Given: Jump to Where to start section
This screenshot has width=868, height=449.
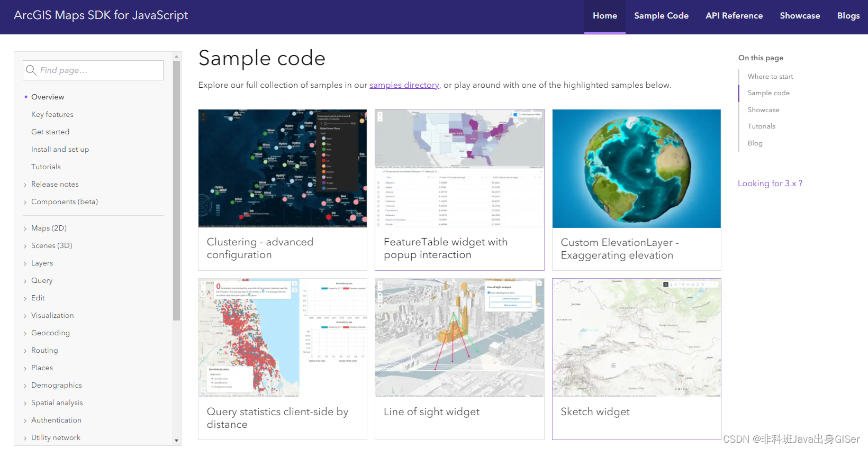Looking at the screenshot, I should pyautogui.click(x=770, y=77).
